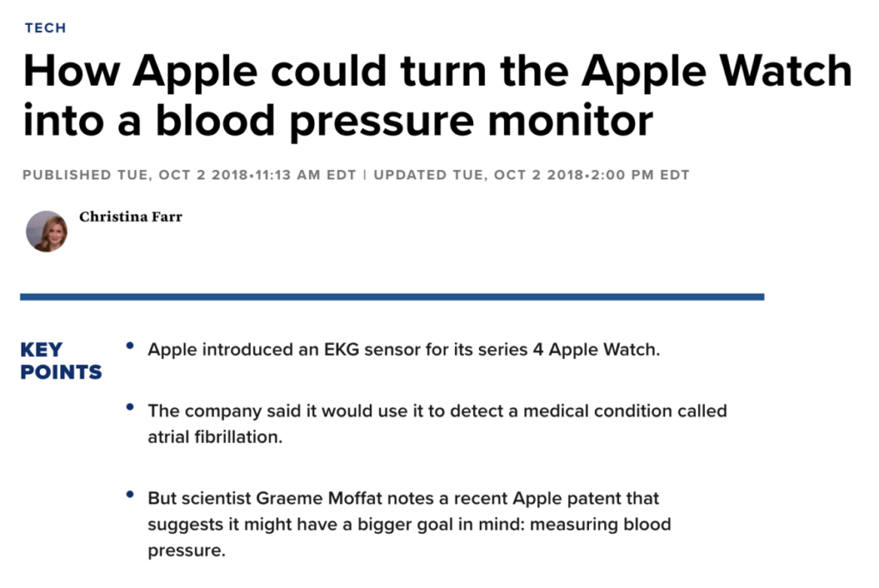The width and height of the screenshot is (879, 588).
Task: Click the bullet dot before 'But scientist'
Action: [x=130, y=494]
